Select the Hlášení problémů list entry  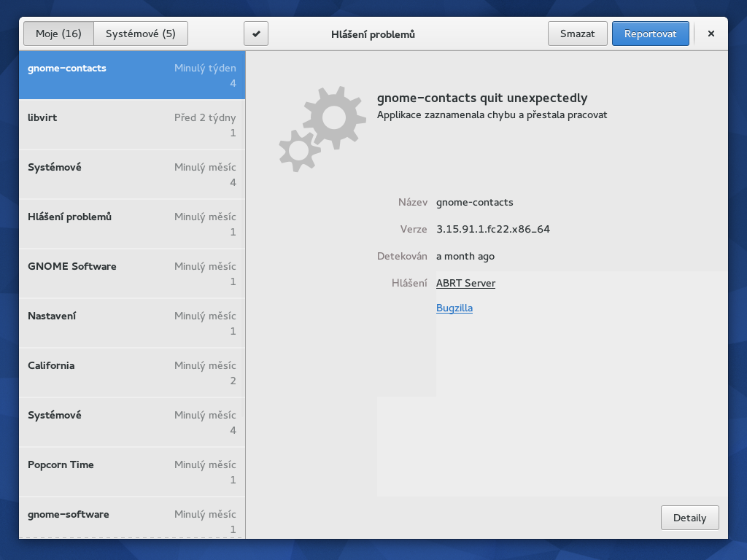pyautogui.click(x=132, y=224)
